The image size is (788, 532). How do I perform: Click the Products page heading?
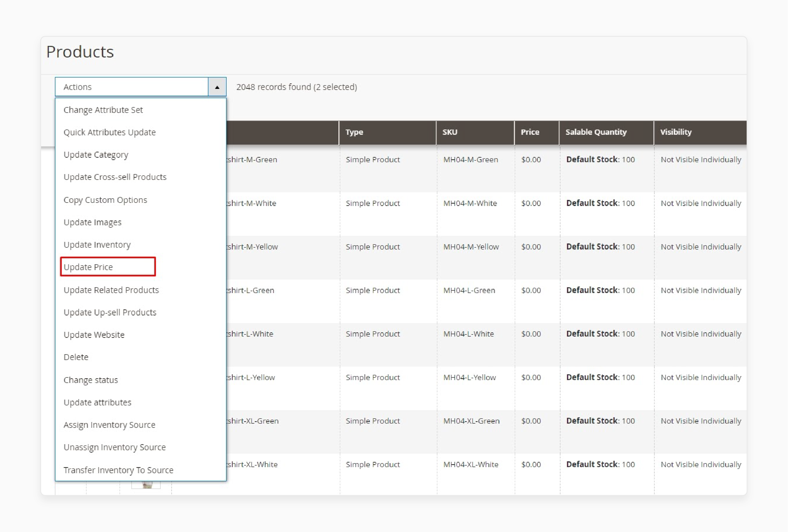click(x=80, y=52)
